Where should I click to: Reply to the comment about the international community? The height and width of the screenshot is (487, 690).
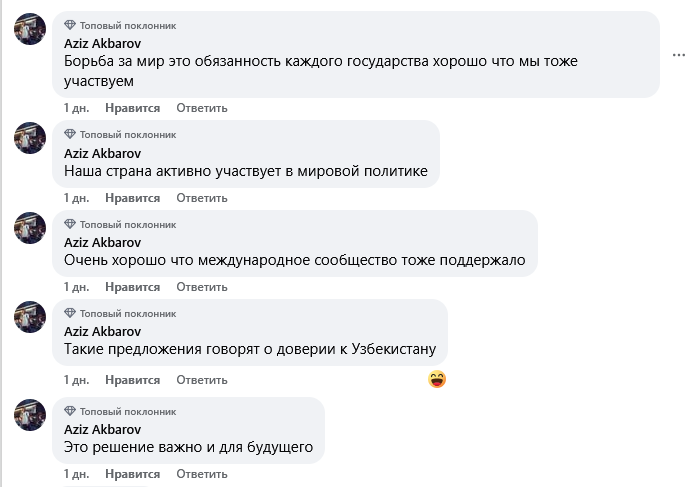point(202,288)
